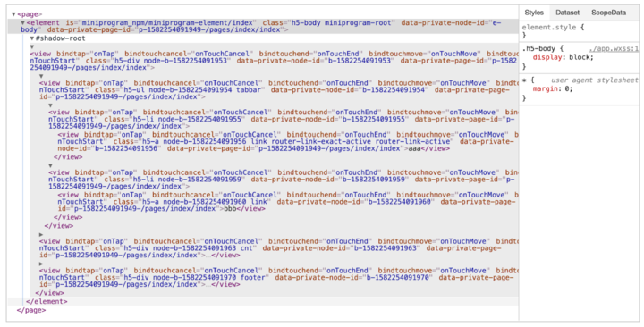The image size is (644, 327).
Task: Edit the display: block value
Action: pos(581,57)
